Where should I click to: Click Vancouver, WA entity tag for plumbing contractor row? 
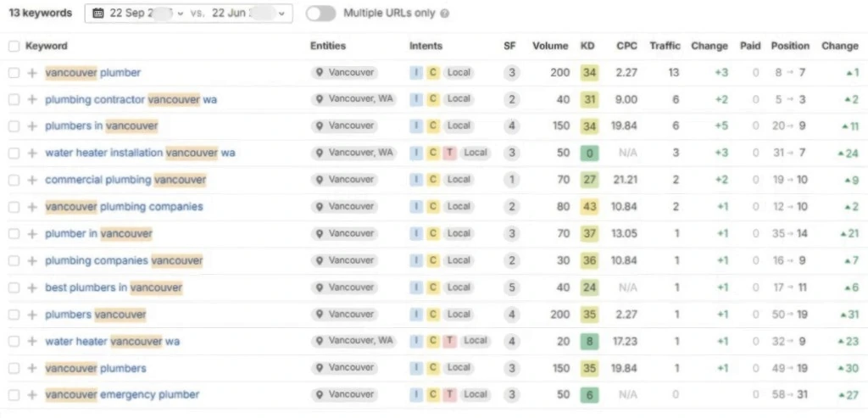pyautogui.click(x=353, y=99)
